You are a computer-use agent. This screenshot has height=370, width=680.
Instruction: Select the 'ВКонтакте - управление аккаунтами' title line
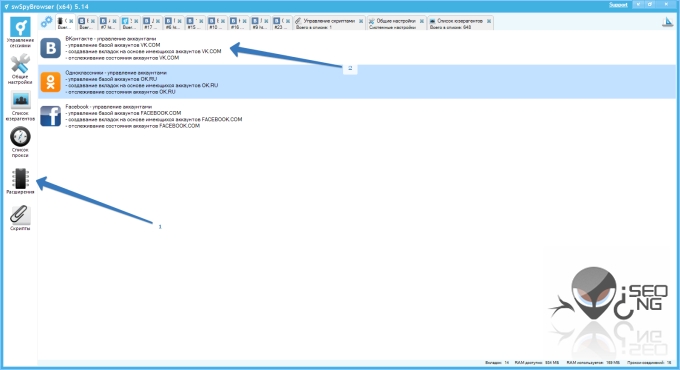(111, 39)
